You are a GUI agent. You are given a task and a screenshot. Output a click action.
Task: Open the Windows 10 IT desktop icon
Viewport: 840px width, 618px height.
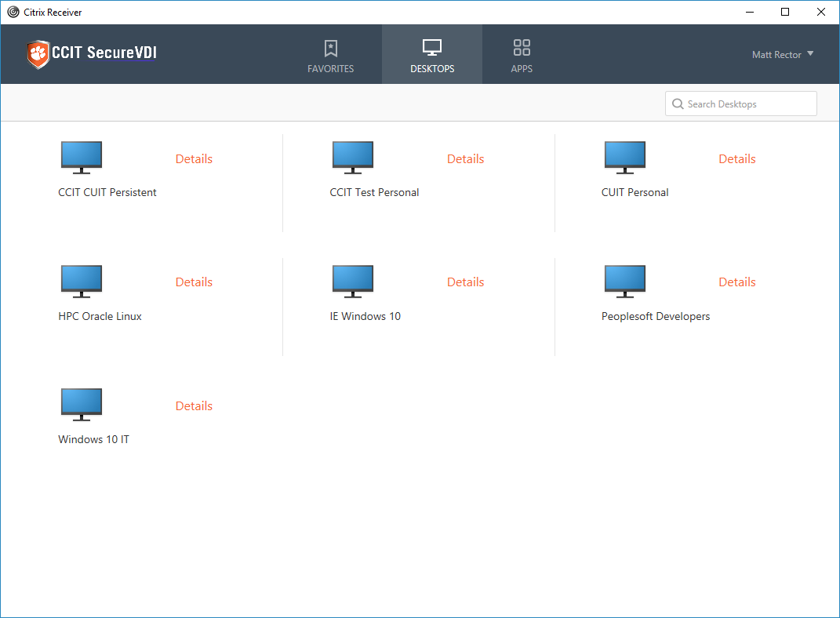(x=82, y=405)
